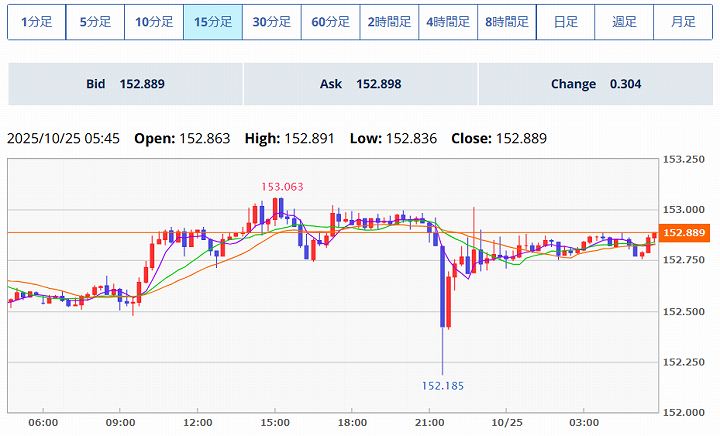Screen dimensions: 720x436
Task: Switch to the daily 日足 chart
Action: coord(565,21)
